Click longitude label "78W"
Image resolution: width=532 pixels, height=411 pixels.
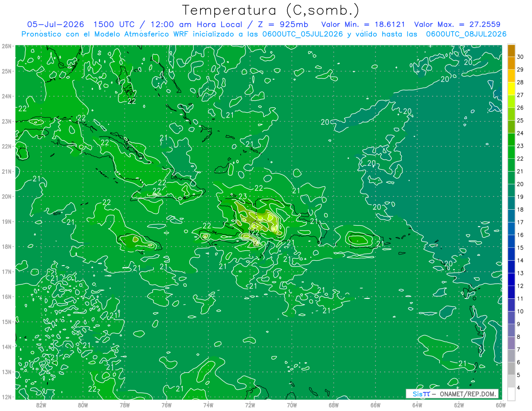point(125,405)
